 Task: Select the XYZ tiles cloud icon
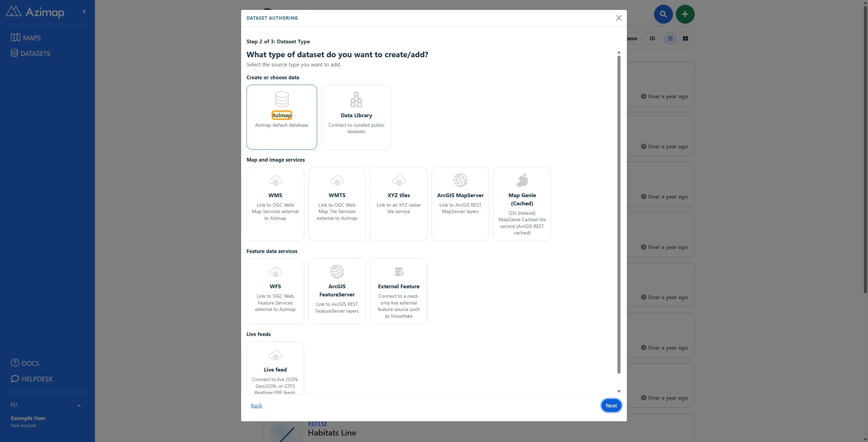pos(399,181)
